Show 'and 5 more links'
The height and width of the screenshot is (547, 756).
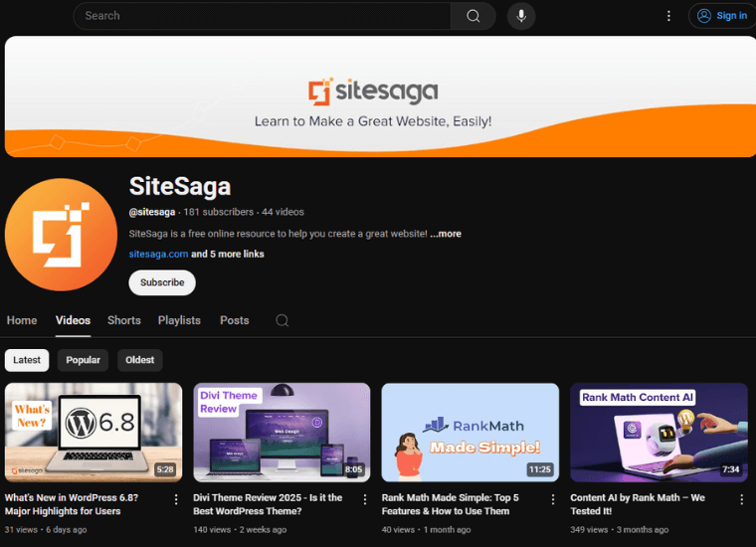point(228,254)
